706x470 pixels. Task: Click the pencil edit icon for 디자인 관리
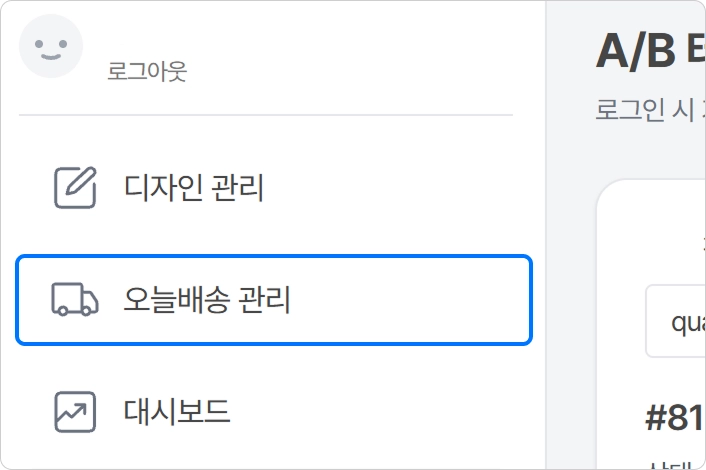[75, 188]
